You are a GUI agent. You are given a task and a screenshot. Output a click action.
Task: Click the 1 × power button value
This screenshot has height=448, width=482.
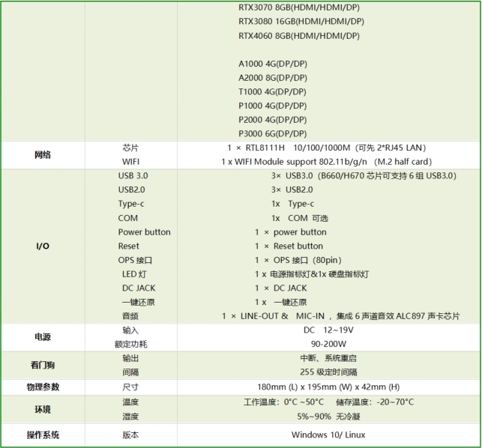[x=291, y=232]
